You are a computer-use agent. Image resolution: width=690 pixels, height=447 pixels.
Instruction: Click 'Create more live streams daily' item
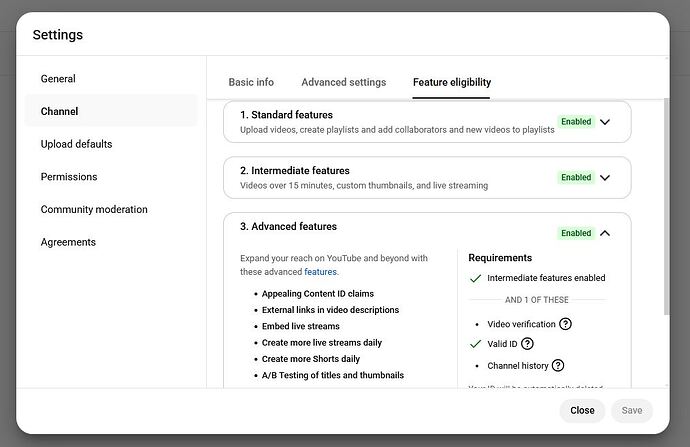[322, 343]
